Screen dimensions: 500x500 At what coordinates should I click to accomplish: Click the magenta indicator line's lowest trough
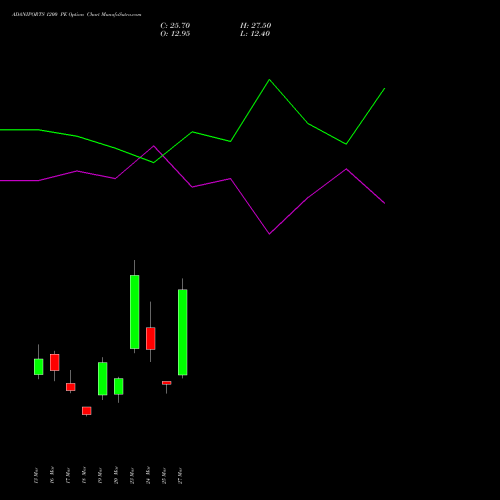pos(269,234)
